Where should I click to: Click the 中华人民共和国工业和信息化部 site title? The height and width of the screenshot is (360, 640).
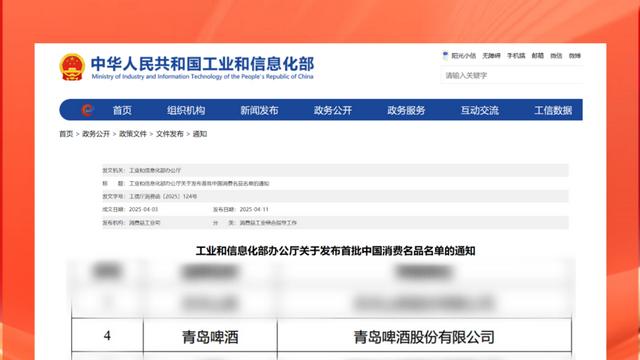click(x=202, y=64)
